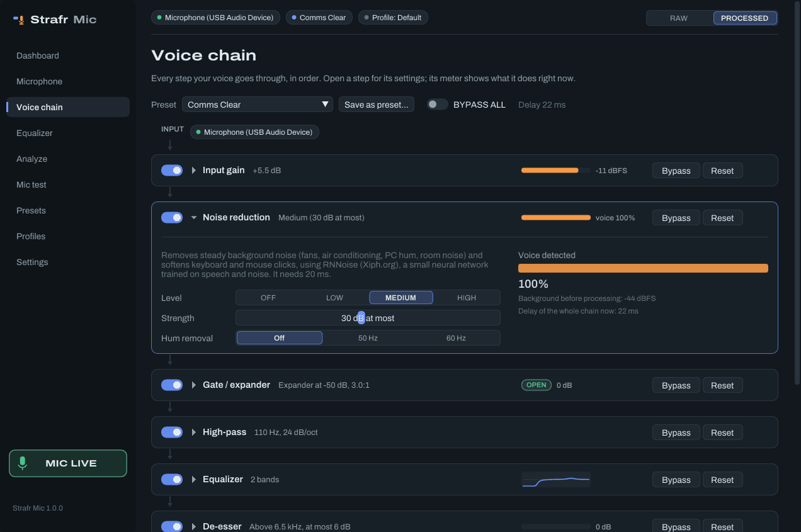Bypass the Input gain step
This screenshot has width=801, height=532.
676,171
